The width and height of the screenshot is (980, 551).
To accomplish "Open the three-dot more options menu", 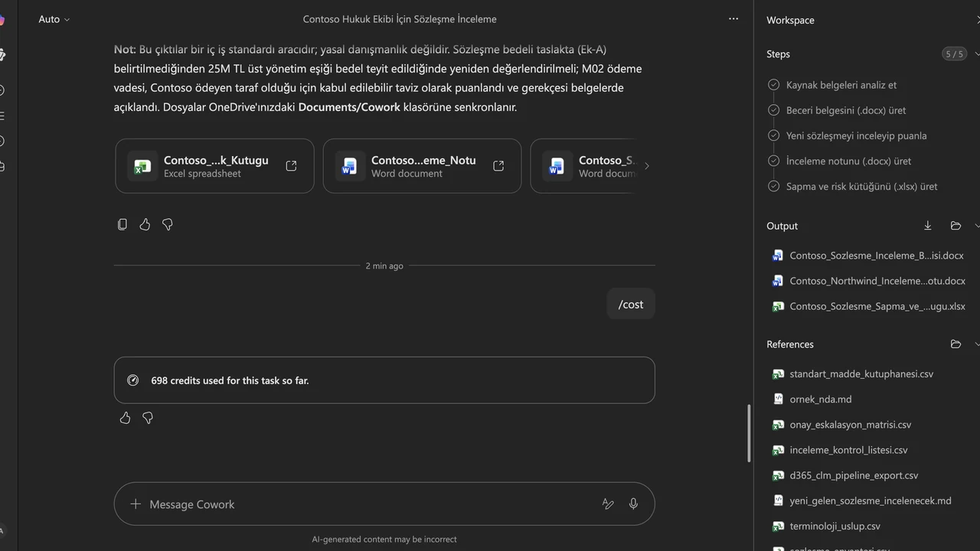I will click(733, 19).
